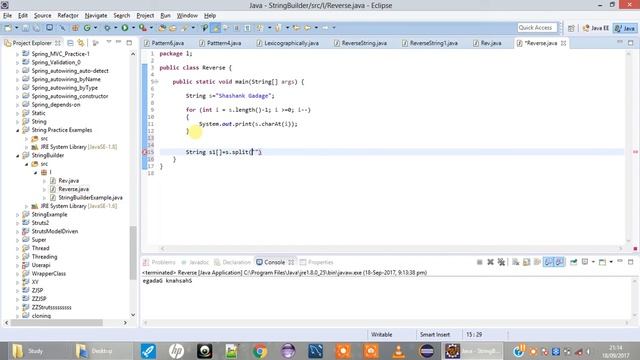640x360 pixels.
Task: Open the Project menu
Action: pyautogui.click(x=145, y=16)
